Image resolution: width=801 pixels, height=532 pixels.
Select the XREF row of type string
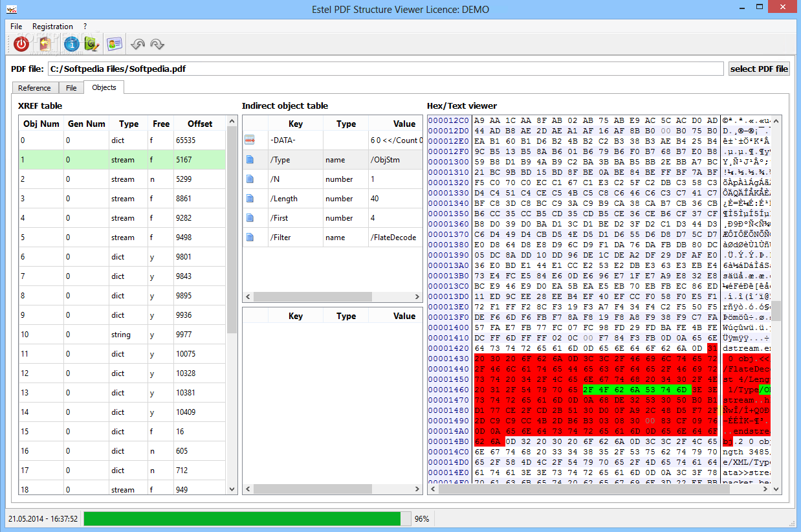[122, 335]
